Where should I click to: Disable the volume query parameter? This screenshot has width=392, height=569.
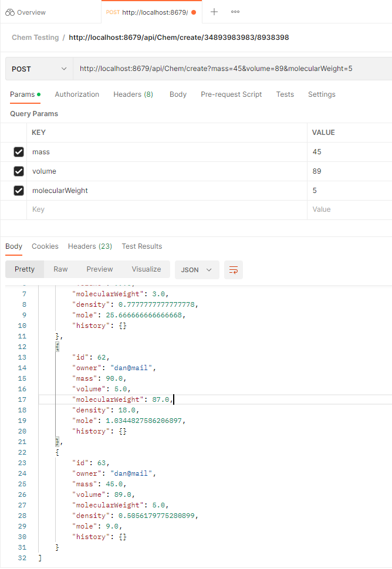point(18,171)
